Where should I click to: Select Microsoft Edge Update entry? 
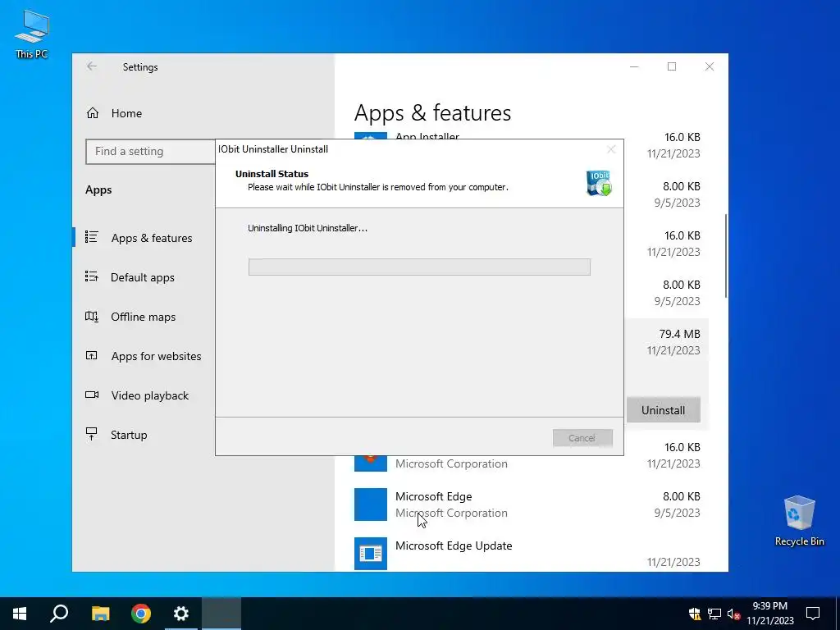point(527,553)
